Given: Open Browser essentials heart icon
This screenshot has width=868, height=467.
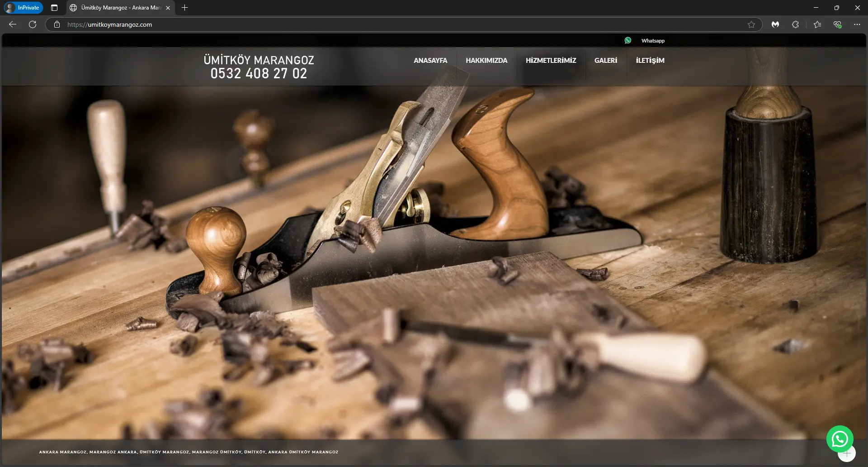Looking at the screenshot, I should point(837,24).
